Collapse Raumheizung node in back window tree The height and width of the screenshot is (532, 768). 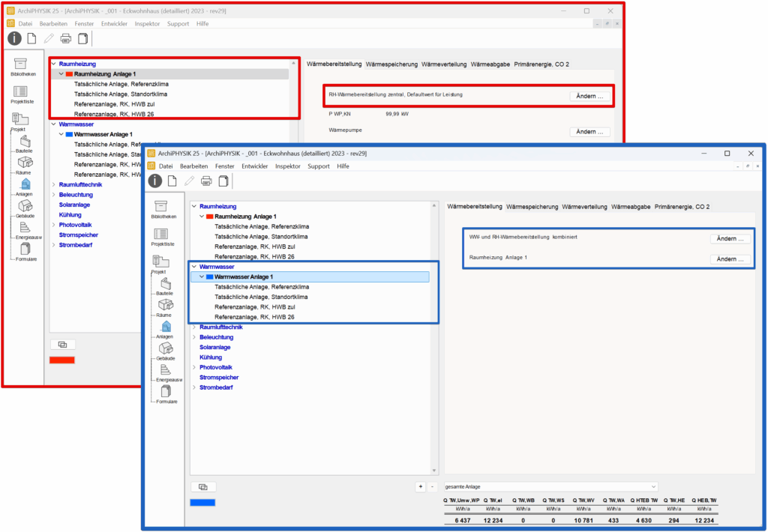(x=54, y=64)
